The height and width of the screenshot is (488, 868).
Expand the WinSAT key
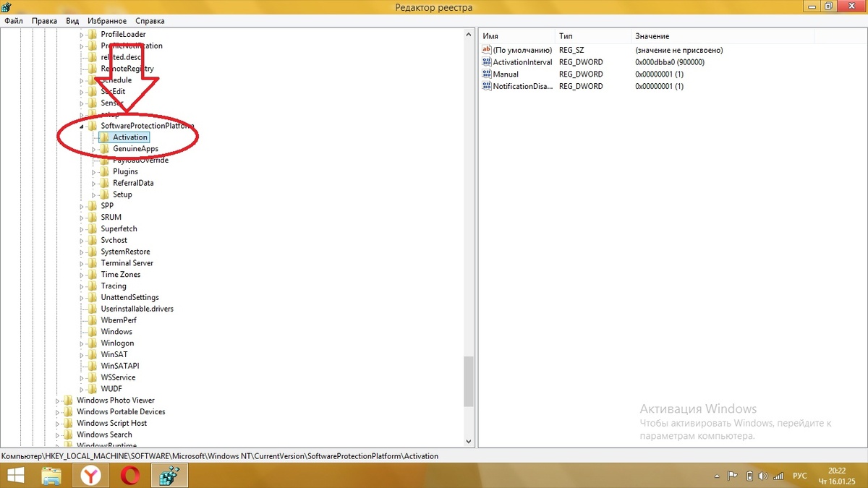(82, 355)
